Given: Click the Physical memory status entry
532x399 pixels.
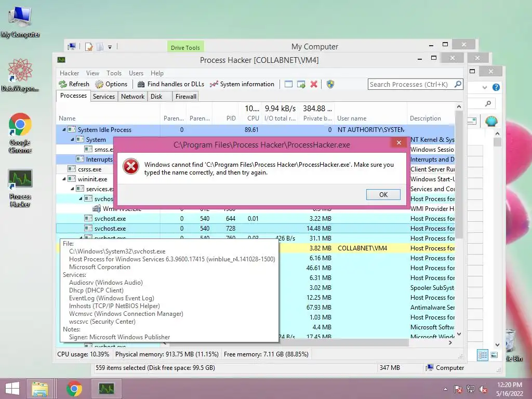Looking at the screenshot, I should click(167, 354).
